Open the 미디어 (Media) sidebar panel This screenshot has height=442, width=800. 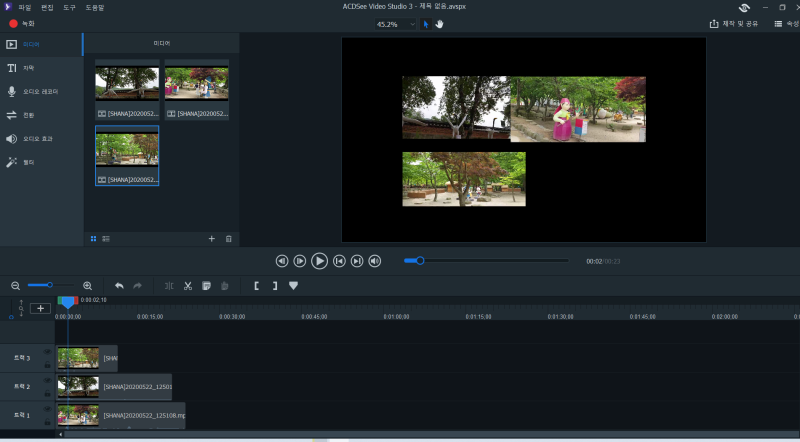(41, 44)
